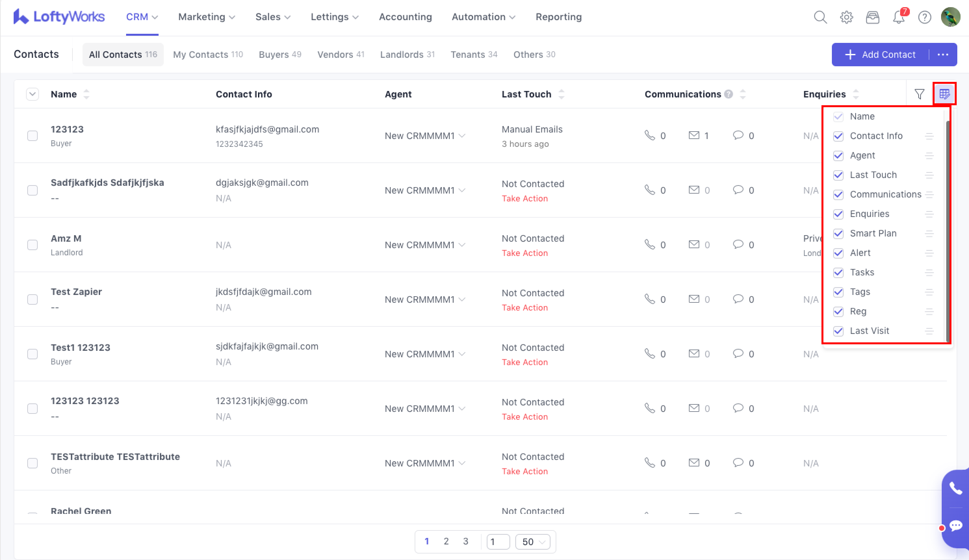The image size is (969, 560).
Task: Click the filter funnel icon
Action: coord(919,94)
